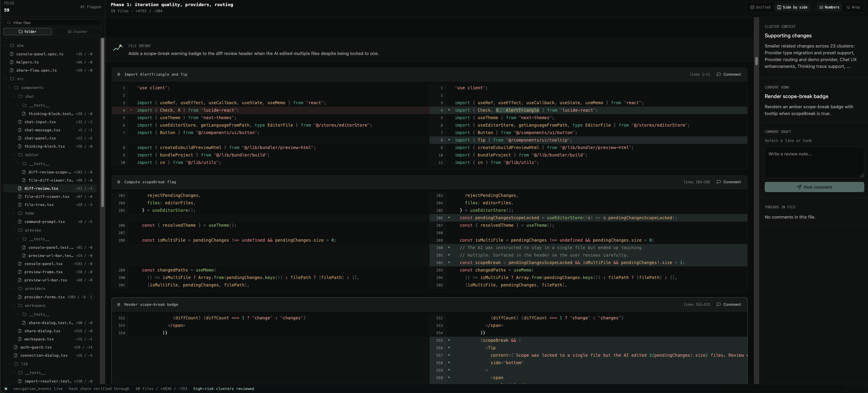Image resolution: width=868 pixels, height=393 pixels.
Task: Open command-prompt.tsx file
Action: coord(50,222)
